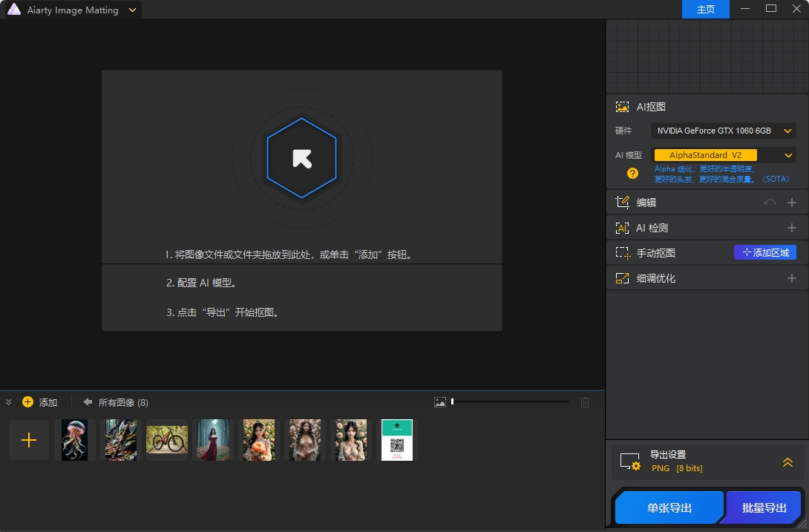The height and width of the screenshot is (532, 809).
Task: Click the trash delete icon in image bar
Action: click(x=585, y=402)
